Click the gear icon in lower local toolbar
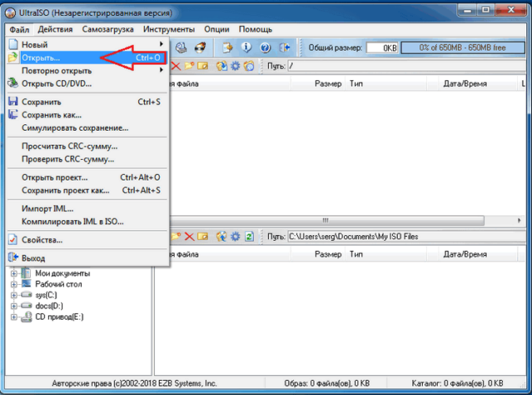 [235, 236]
